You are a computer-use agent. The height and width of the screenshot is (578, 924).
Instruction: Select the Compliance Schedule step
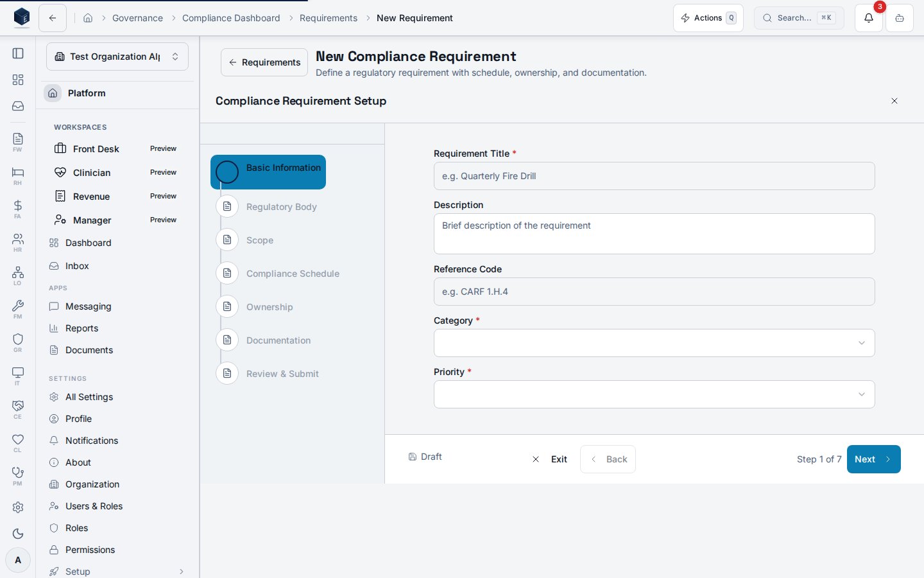(278, 274)
